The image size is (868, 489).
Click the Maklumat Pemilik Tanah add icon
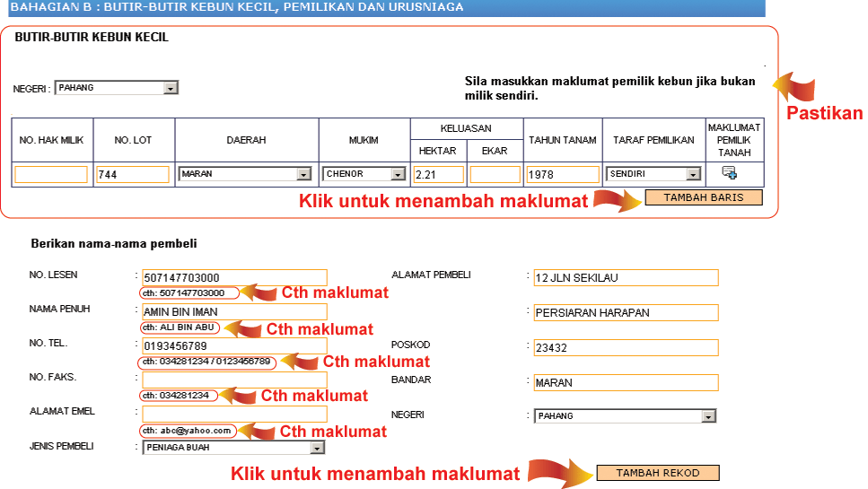729,173
